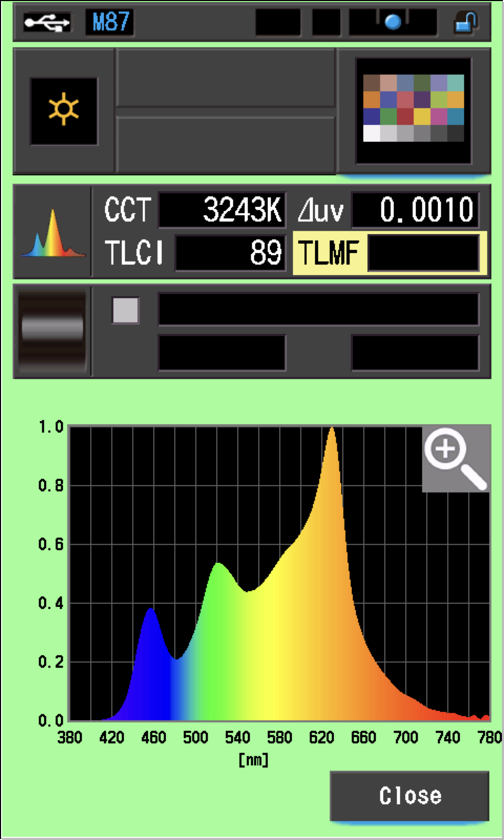The height and width of the screenshot is (840, 504).
Task: Open the Δuv 0.0010 value field
Action: (x=415, y=210)
